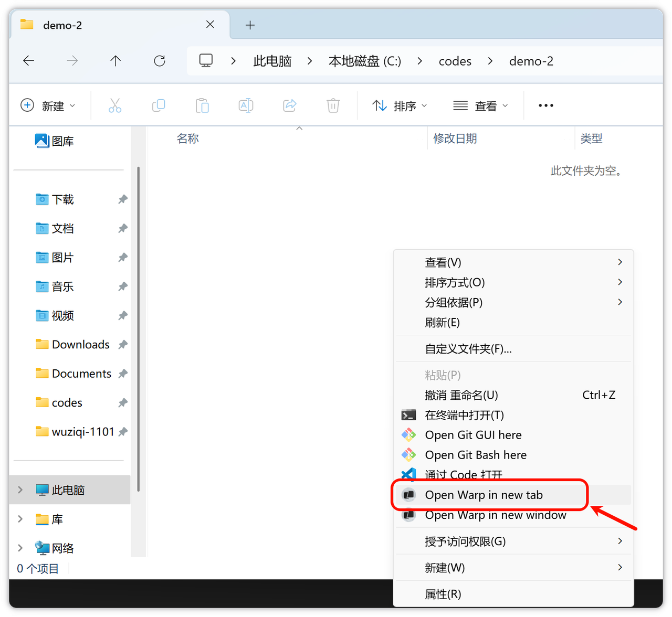Viewport: 672px width, 617px height.
Task: Click the Paste clipboard icon in toolbar
Action: (x=202, y=105)
